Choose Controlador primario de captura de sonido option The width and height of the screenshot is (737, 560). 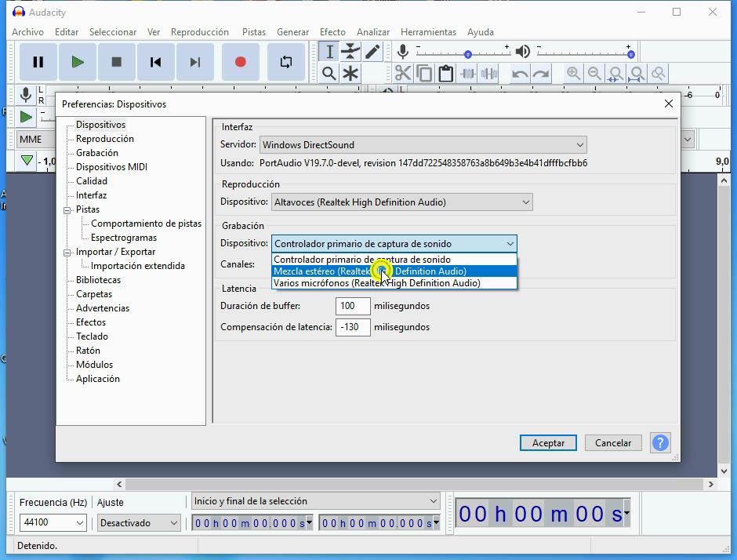[394, 260]
